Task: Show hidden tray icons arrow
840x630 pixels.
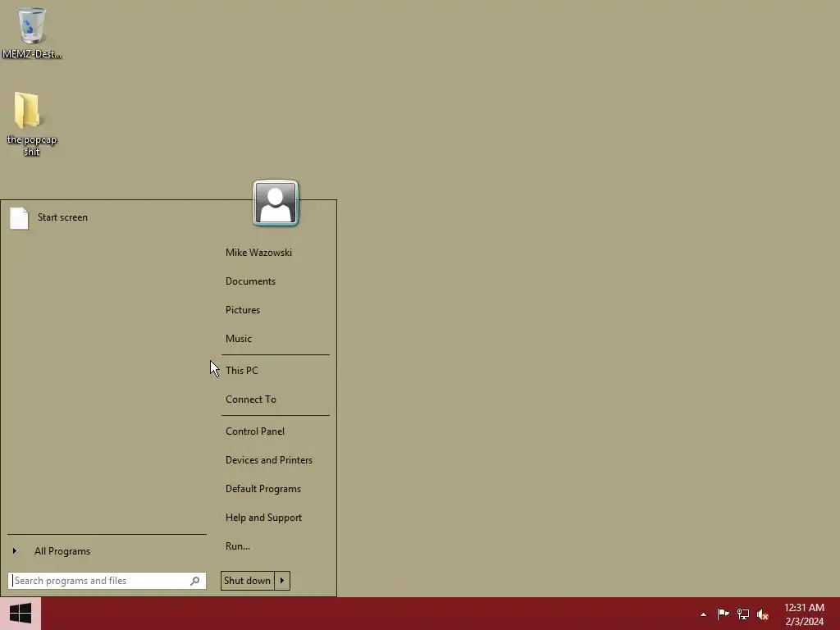Action: click(x=703, y=614)
